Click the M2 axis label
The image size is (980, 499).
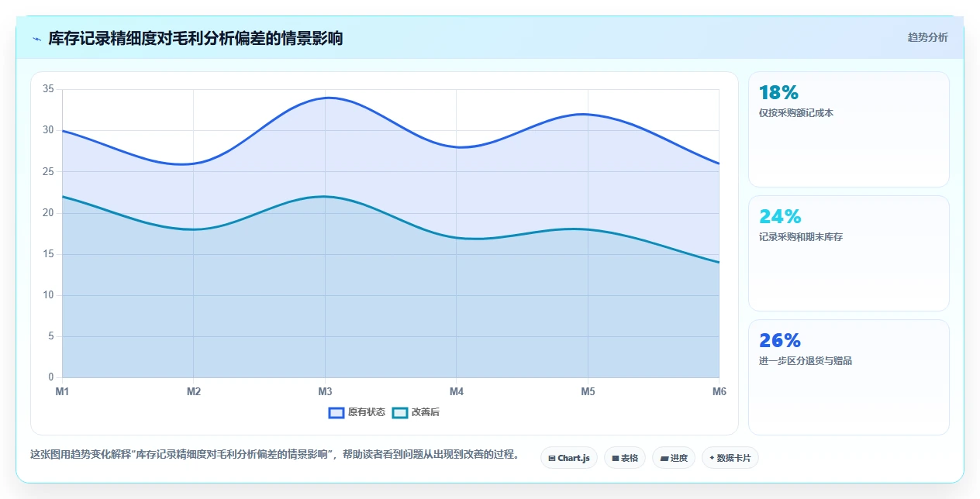(x=194, y=392)
